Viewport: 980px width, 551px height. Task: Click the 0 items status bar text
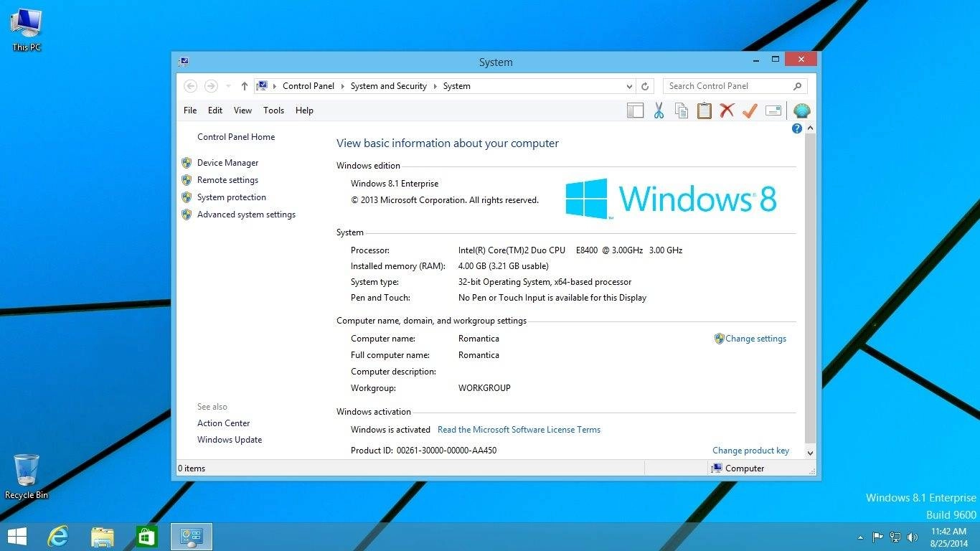pos(192,468)
